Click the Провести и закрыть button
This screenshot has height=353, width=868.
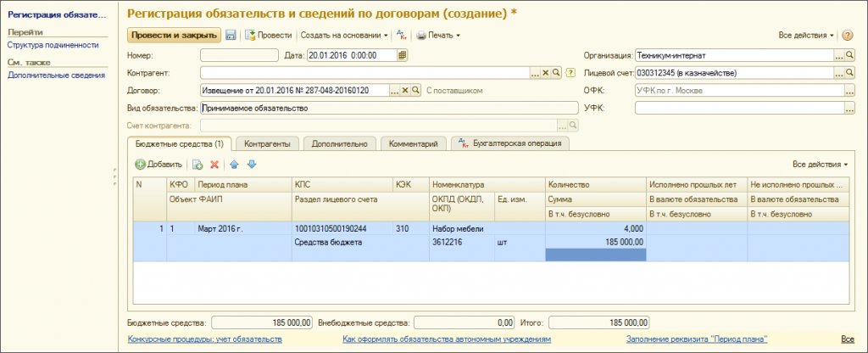(x=175, y=35)
